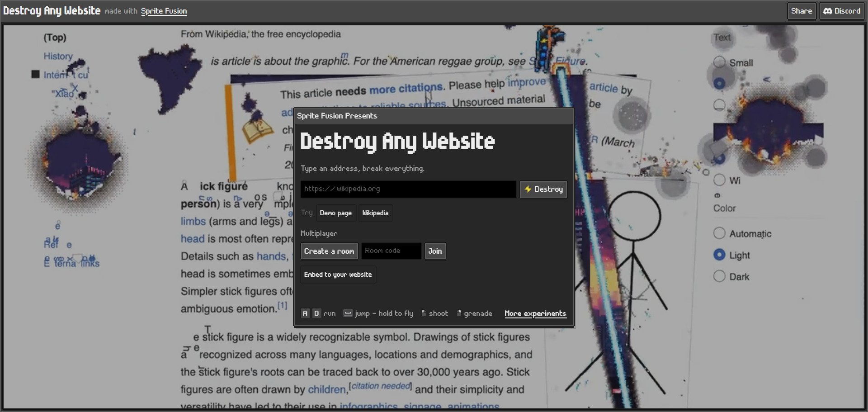The height and width of the screenshot is (412, 868).
Task: Follow the 'head' article link
Action: [x=193, y=239]
